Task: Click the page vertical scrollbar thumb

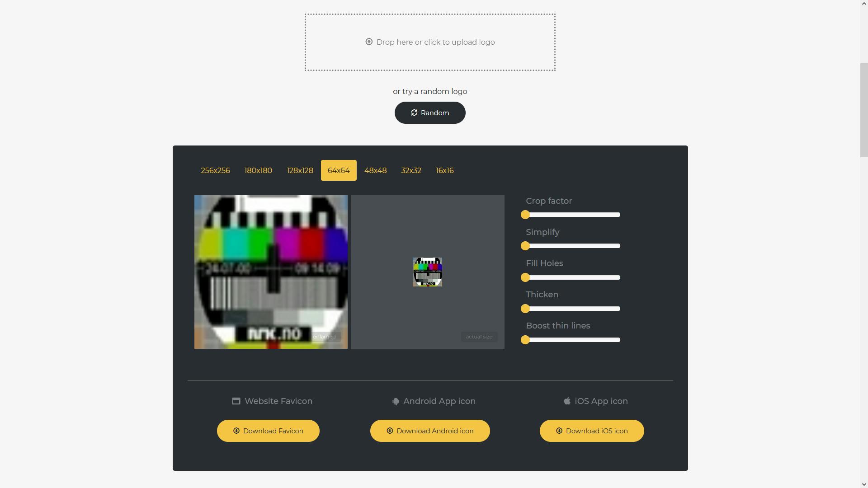Action: [863, 110]
